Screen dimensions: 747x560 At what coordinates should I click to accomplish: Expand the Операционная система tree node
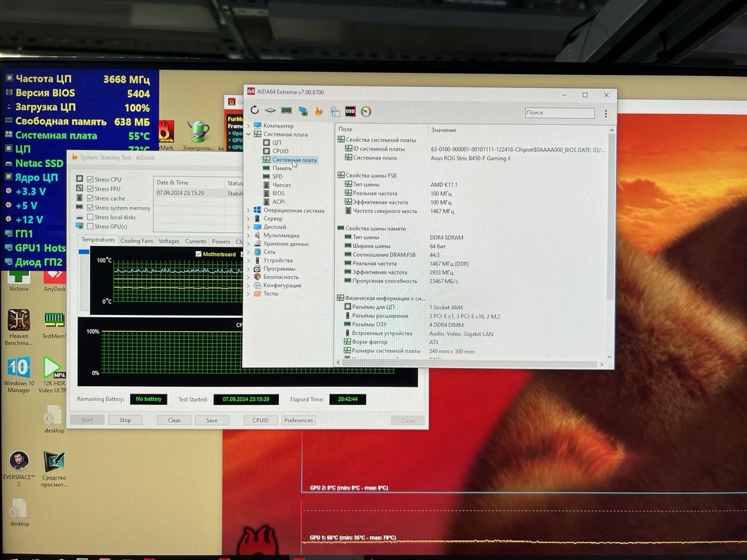249,211
